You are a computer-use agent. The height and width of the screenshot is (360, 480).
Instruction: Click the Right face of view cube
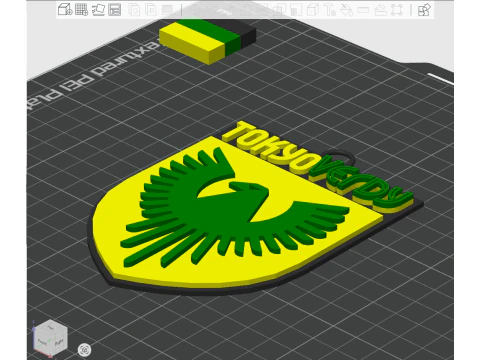[x=59, y=342]
